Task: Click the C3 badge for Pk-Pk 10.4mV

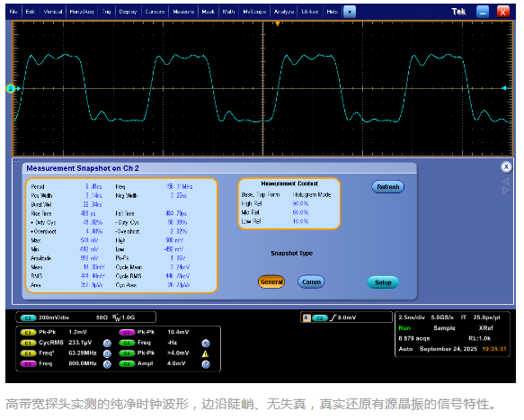Action: pos(127,333)
